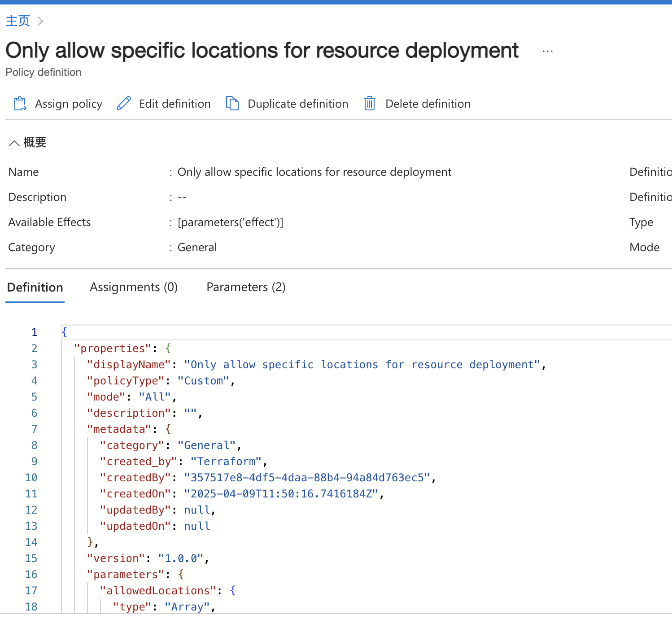Click the "updatedOn": null line
Viewport: 672px width, 619px height.
155,526
